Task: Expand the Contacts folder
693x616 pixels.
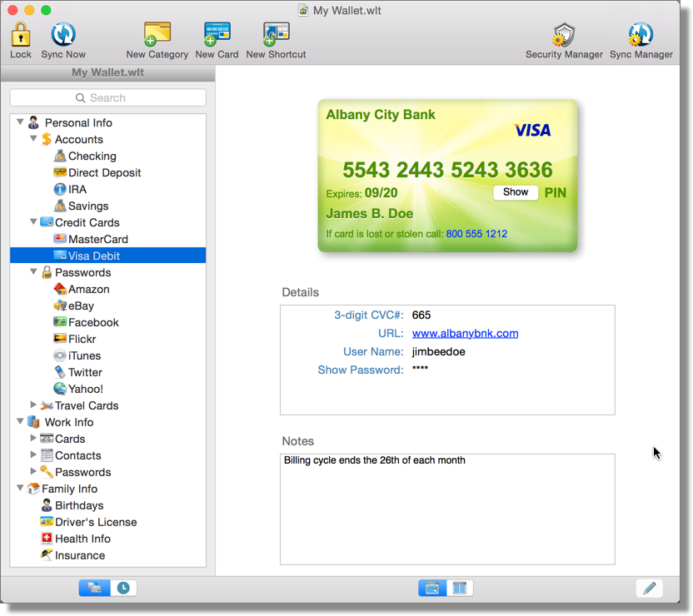Action: click(x=33, y=455)
